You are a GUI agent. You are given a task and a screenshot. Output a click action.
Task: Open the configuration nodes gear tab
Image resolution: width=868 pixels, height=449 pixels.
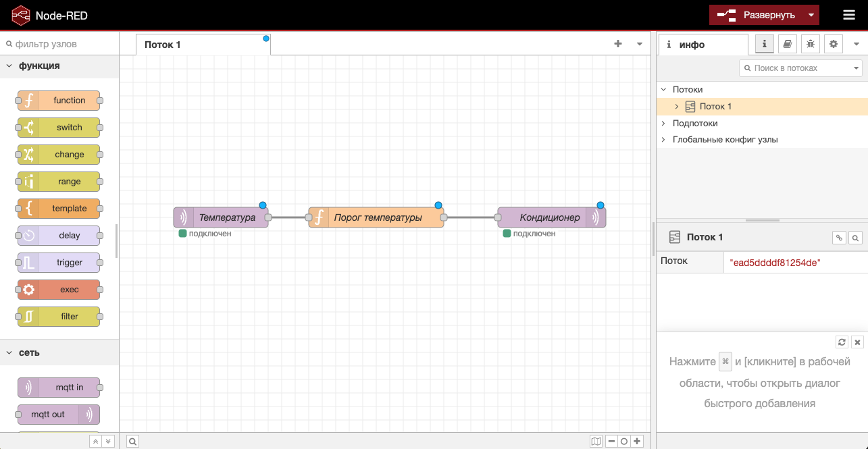point(834,44)
